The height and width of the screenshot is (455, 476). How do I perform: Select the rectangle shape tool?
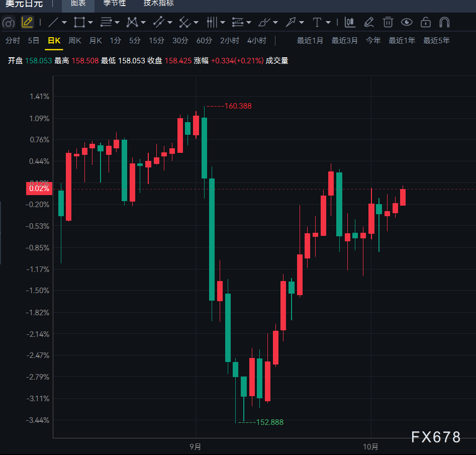pos(79,22)
